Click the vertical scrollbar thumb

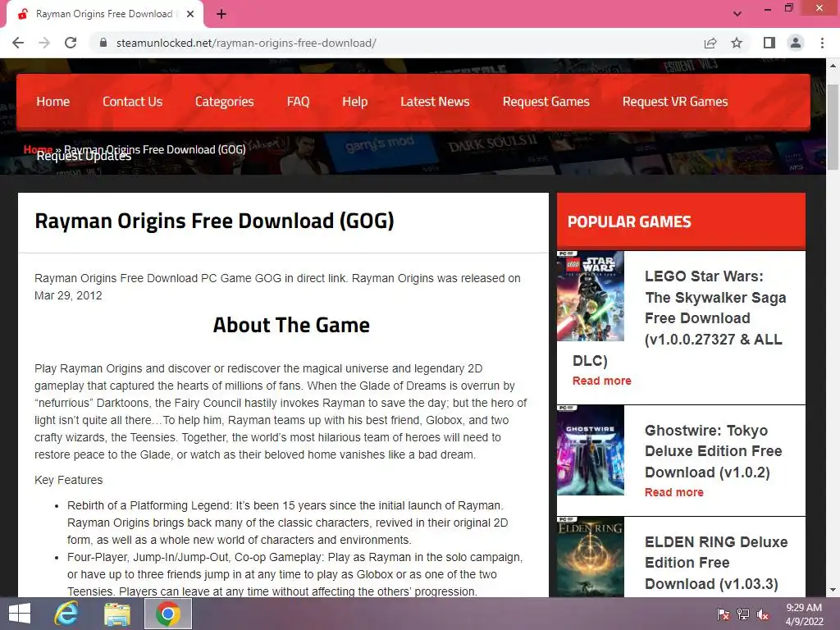pyautogui.click(x=833, y=127)
